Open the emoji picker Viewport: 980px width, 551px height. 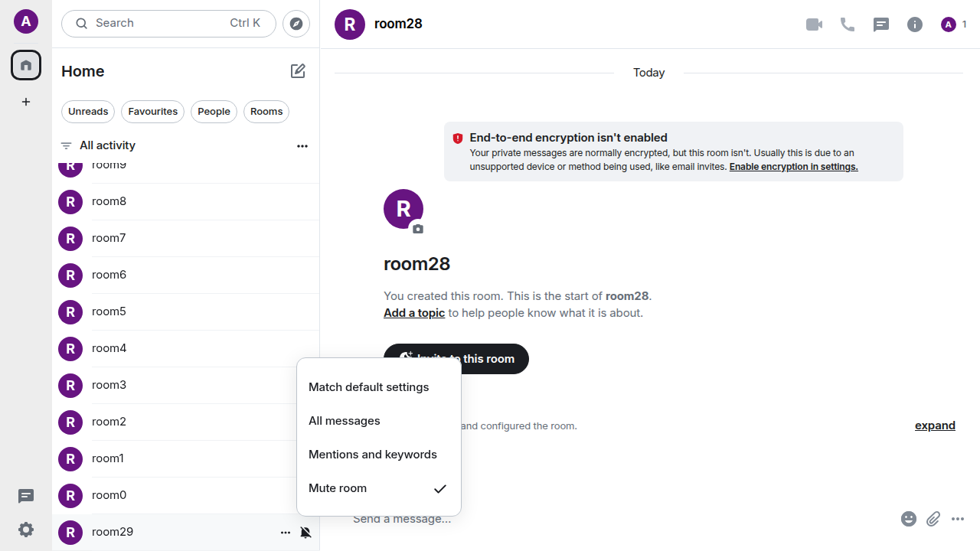click(x=909, y=519)
